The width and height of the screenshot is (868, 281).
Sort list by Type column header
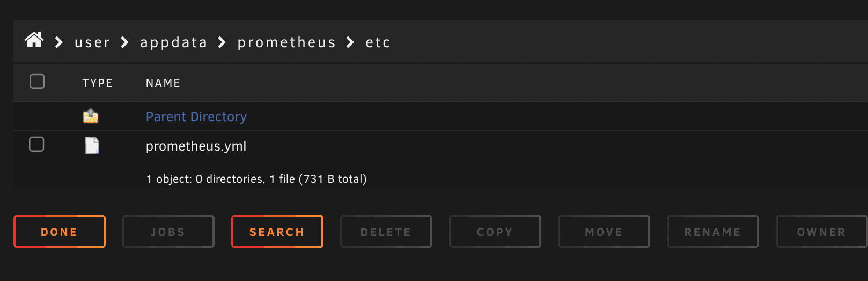click(98, 83)
